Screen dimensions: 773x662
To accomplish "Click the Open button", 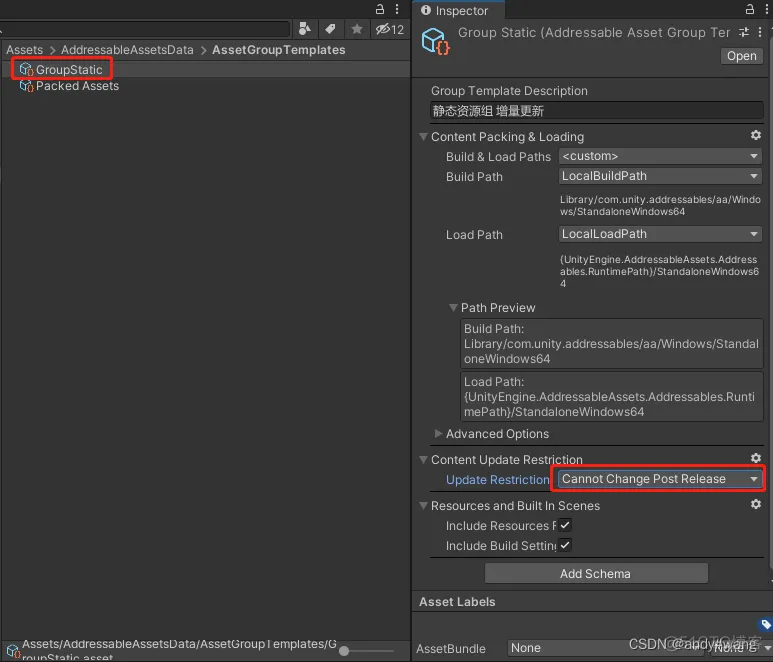I will click(741, 56).
